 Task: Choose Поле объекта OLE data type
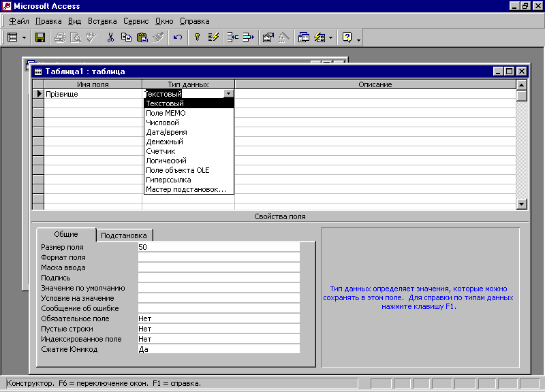(189, 170)
